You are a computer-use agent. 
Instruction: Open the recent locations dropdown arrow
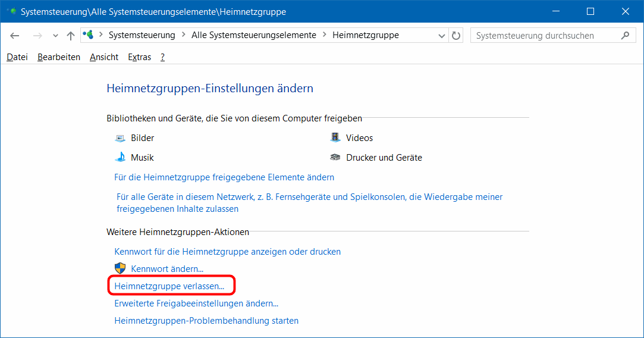coord(55,36)
